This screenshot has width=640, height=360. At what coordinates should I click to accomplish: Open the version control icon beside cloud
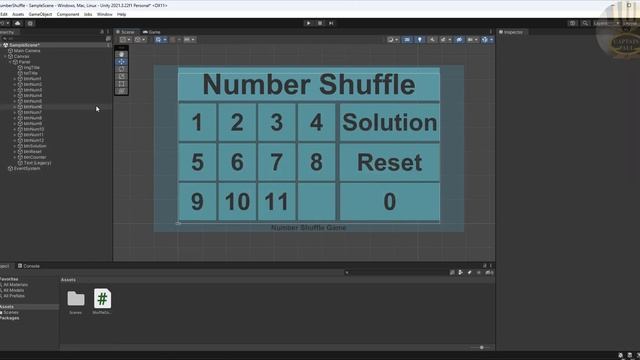click(30, 23)
